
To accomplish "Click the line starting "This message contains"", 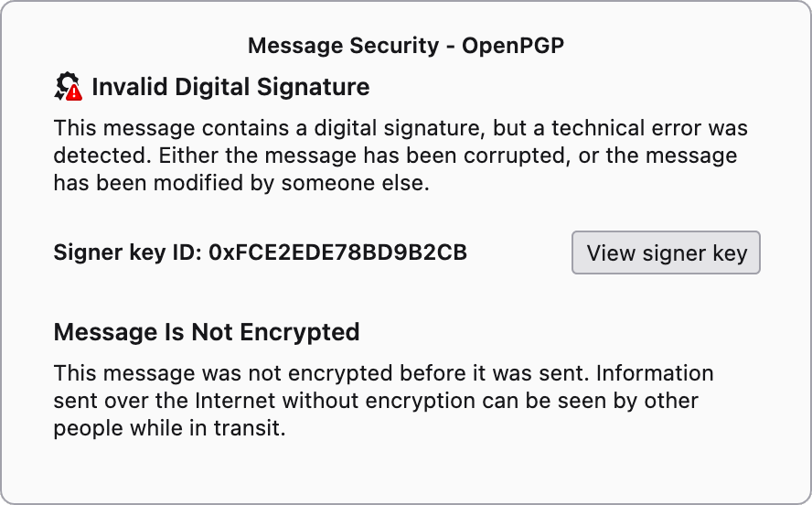I will (400, 128).
